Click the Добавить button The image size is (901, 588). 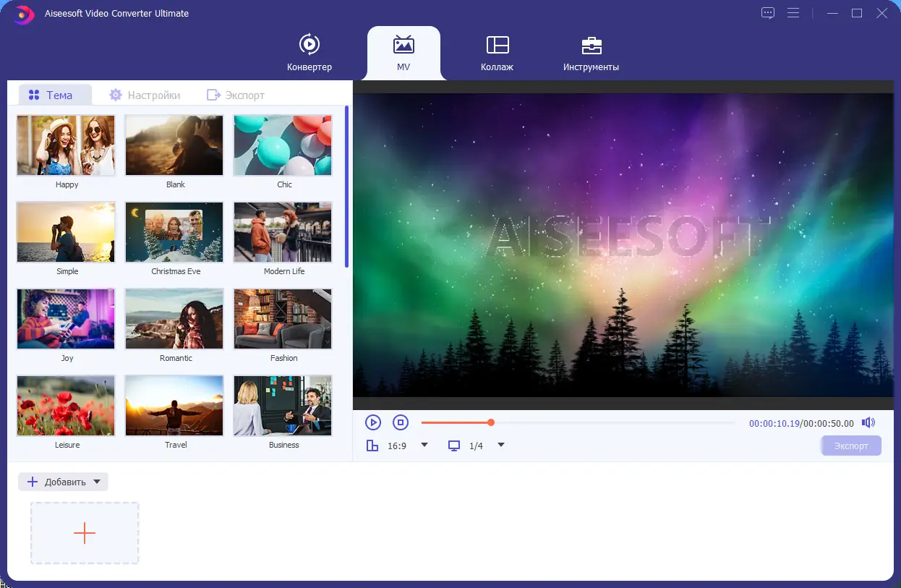[x=63, y=482]
